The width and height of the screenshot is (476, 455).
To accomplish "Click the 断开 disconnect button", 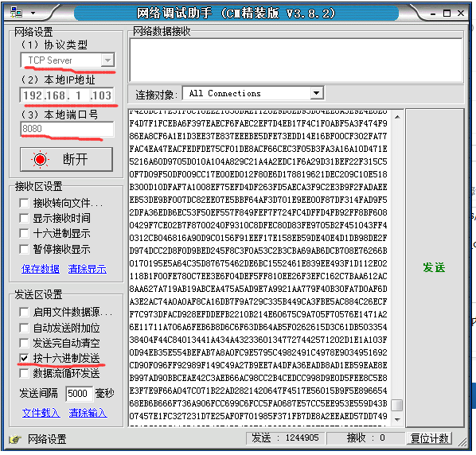I will click(67, 159).
